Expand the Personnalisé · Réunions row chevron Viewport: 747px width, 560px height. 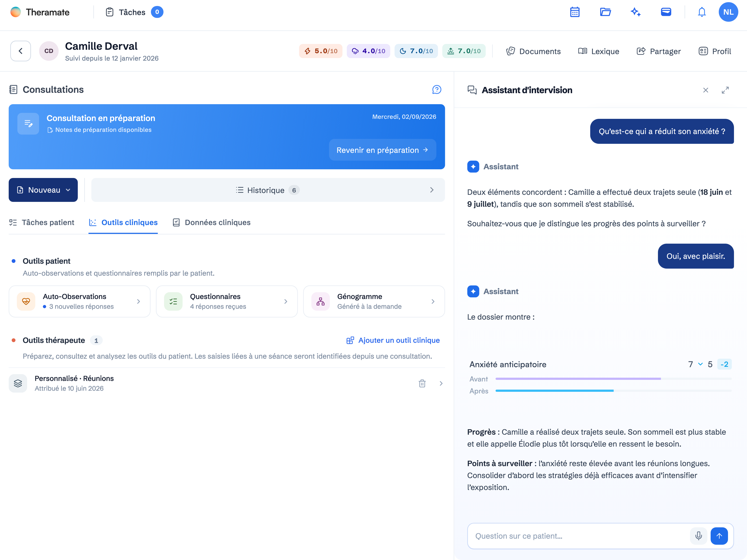coord(441,383)
